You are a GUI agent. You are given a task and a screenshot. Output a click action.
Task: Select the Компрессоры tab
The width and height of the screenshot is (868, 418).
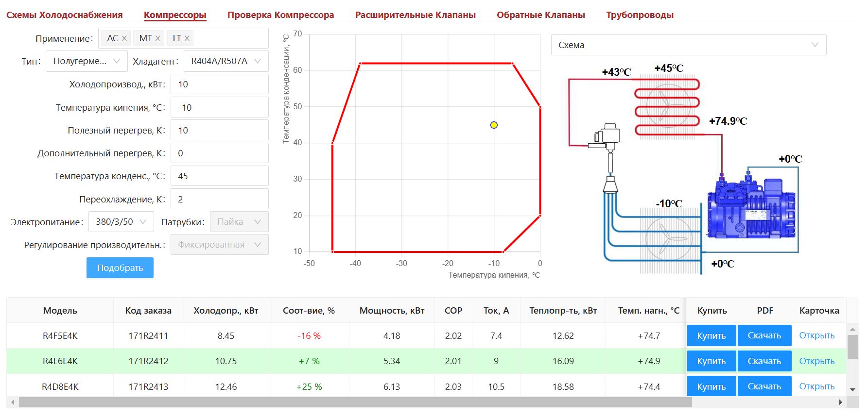click(x=175, y=15)
